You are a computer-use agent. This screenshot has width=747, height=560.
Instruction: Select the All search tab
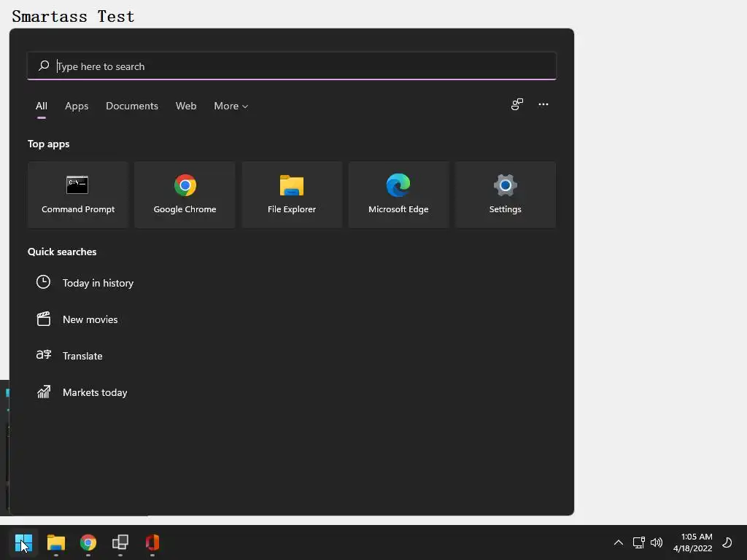tap(42, 106)
